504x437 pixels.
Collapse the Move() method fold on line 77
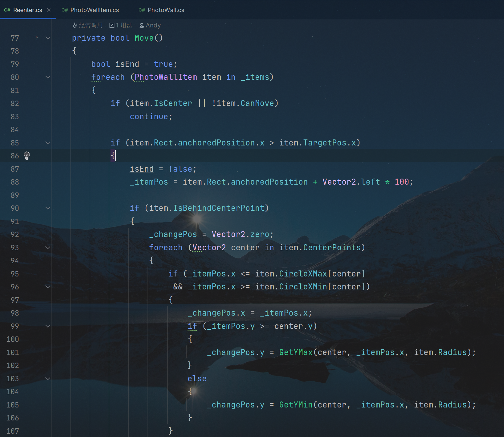pyautogui.click(x=48, y=38)
